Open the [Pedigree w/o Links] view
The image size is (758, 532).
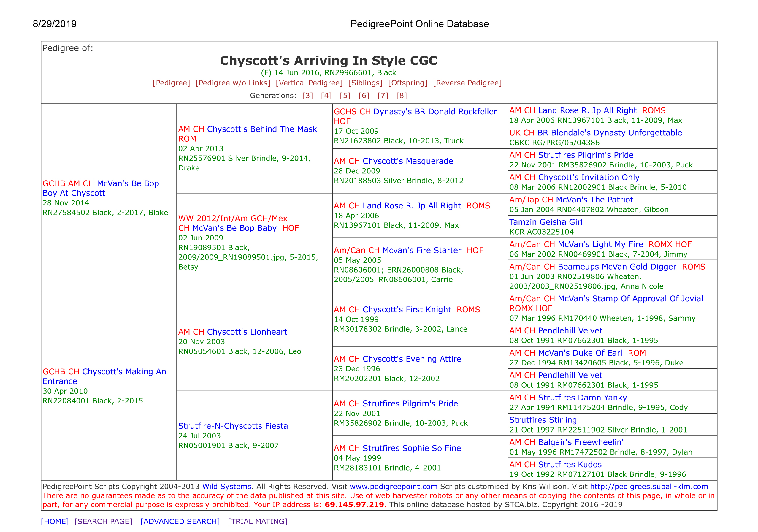click(233, 83)
